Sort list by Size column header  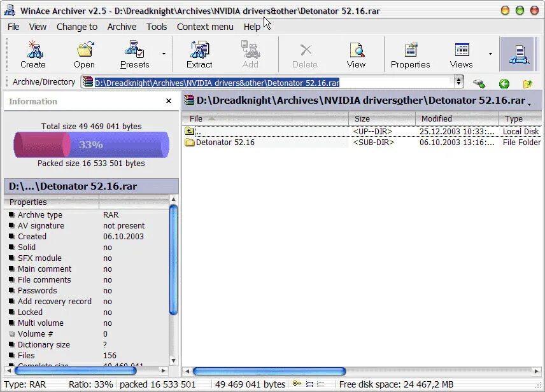pyautogui.click(x=382, y=119)
